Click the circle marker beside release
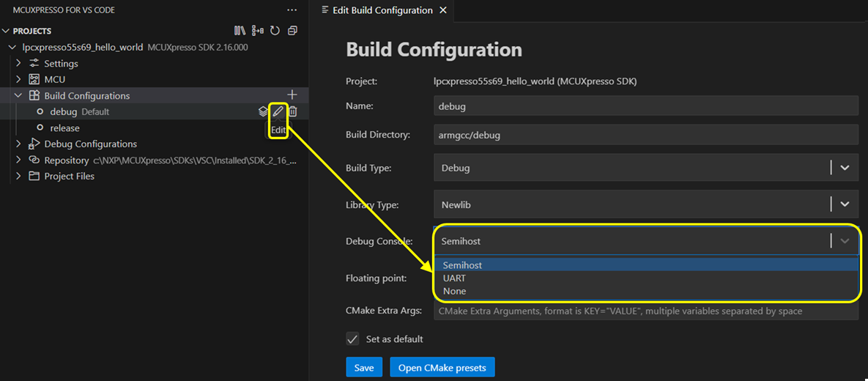 click(40, 128)
